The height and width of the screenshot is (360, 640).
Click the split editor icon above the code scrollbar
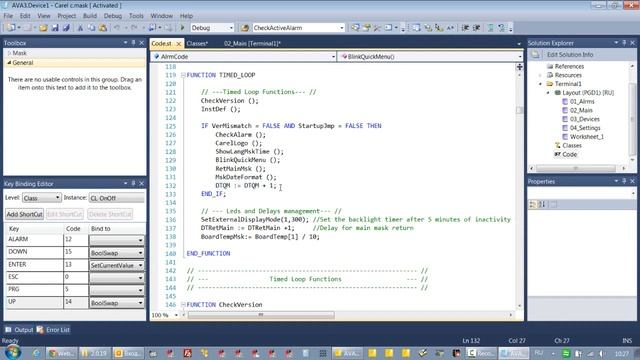point(519,67)
